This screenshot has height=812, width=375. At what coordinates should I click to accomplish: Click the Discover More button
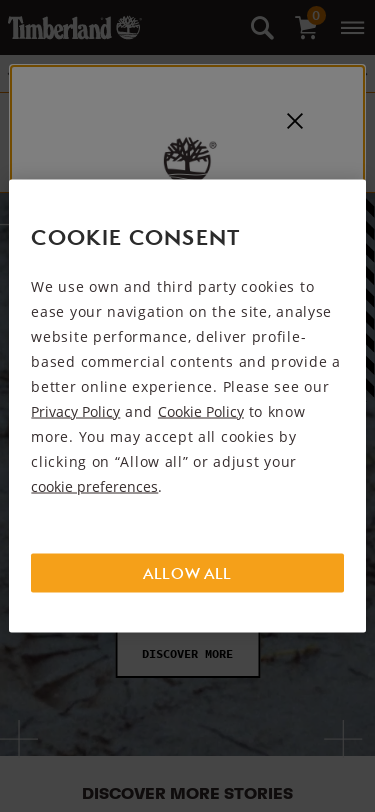point(188,655)
